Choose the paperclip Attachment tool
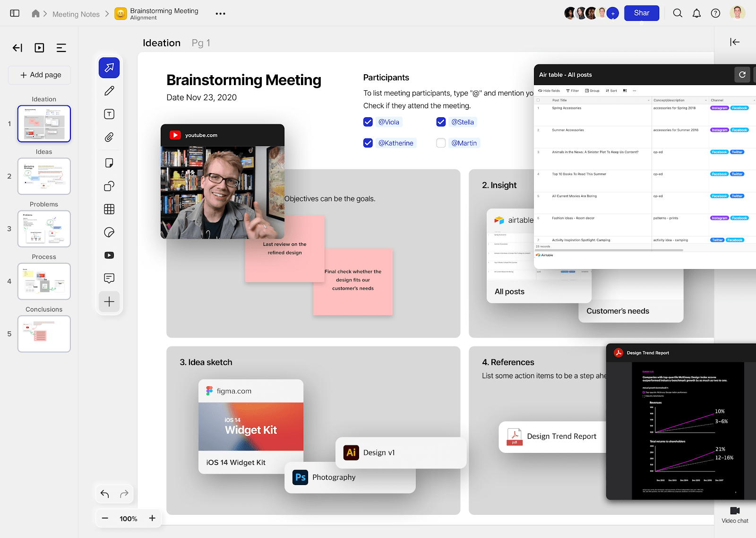Image resolution: width=756 pixels, height=538 pixels. (109, 137)
